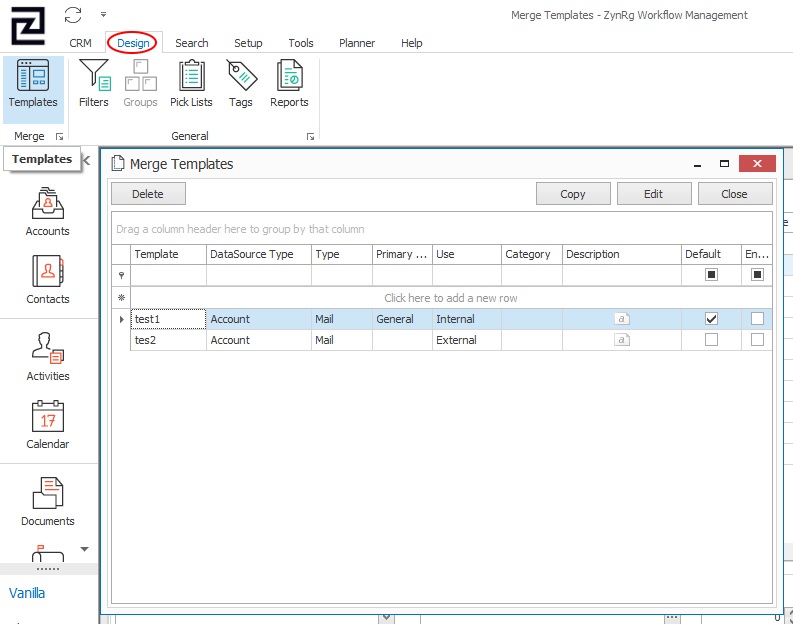
Task: Click the filter row indicator icon
Action: tap(121, 275)
